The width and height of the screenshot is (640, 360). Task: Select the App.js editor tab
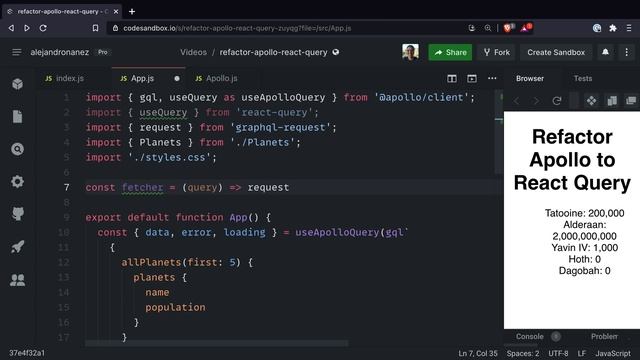click(x=142, y=78)
